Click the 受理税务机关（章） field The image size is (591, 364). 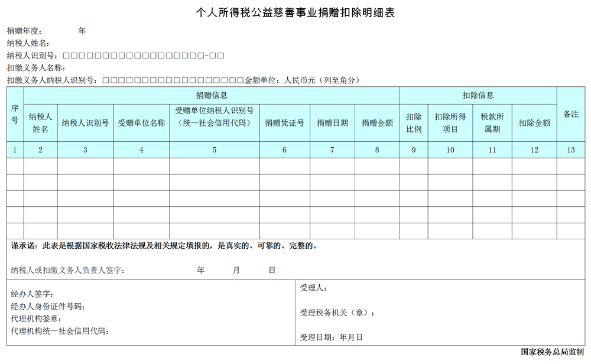337,313
